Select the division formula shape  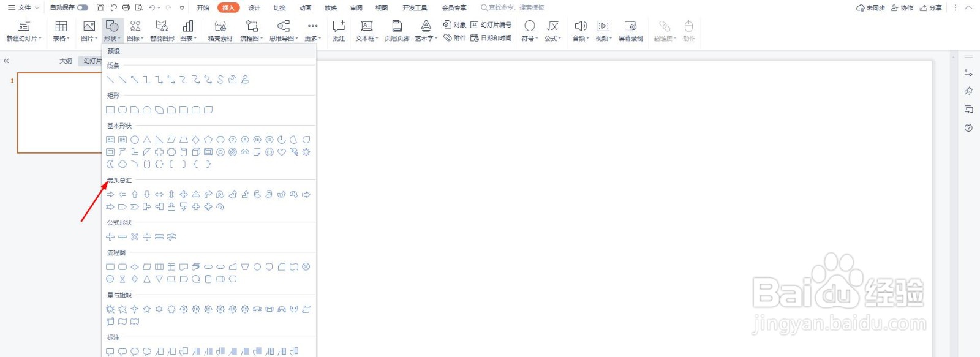coord(147,236)
